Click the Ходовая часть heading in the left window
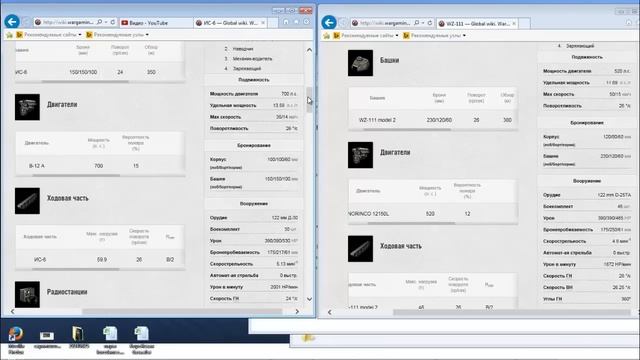 [x=67, y=198]
